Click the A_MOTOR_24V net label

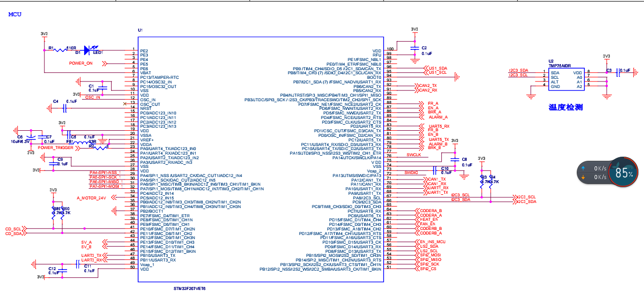[91, 198]
